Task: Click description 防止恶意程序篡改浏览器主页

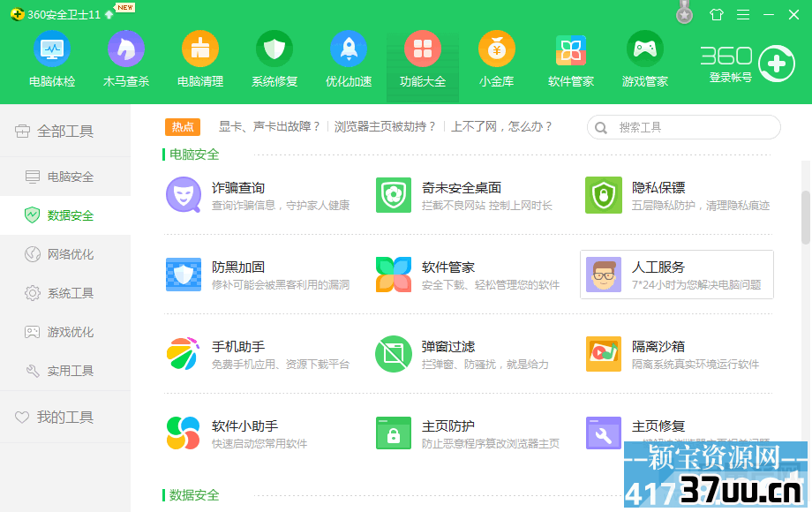Action: pos(491,444)
